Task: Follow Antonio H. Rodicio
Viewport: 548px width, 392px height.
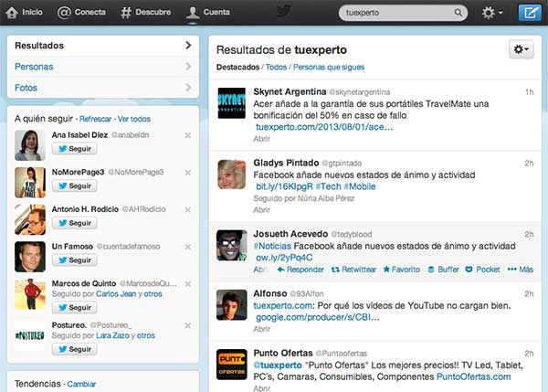Action: [75, 223]
